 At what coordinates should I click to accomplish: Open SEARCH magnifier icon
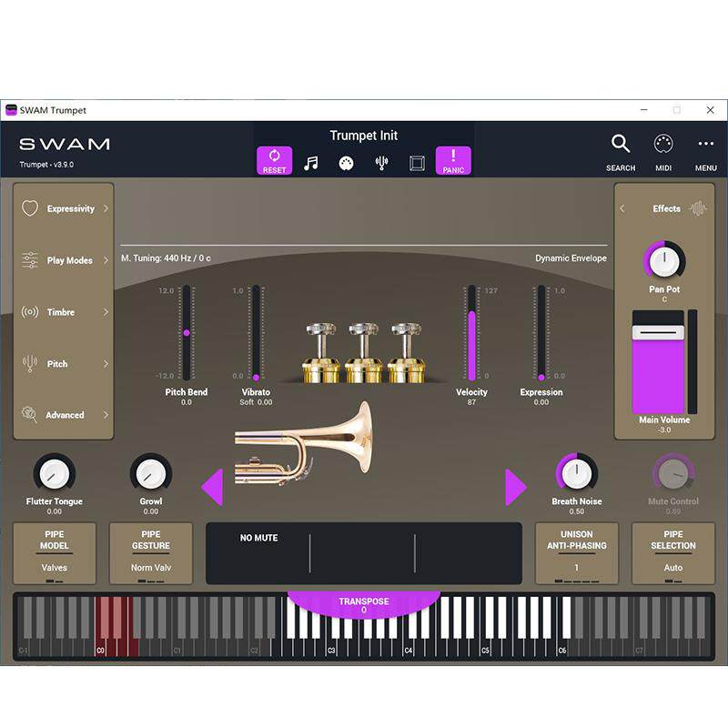[621, 144]
